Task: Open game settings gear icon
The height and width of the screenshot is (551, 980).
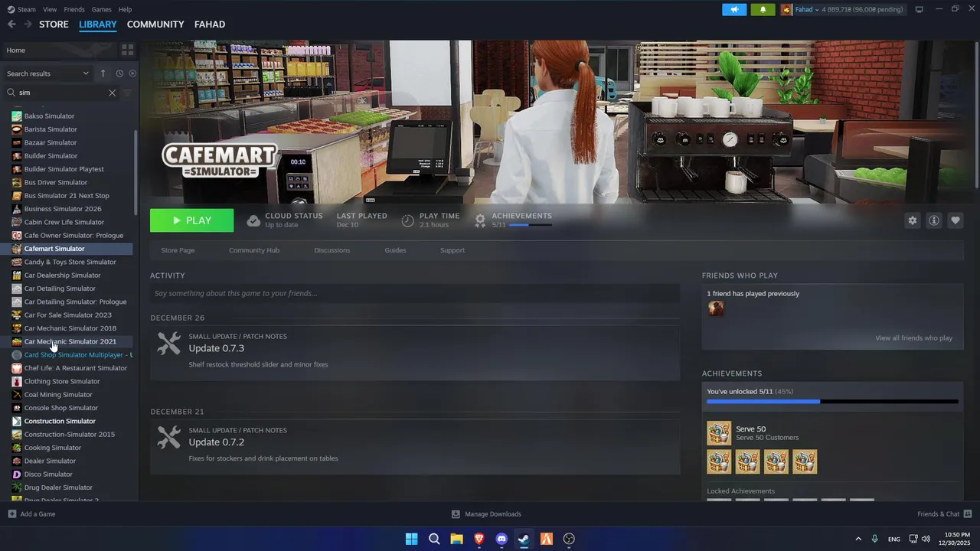Action: pos(912,220)
